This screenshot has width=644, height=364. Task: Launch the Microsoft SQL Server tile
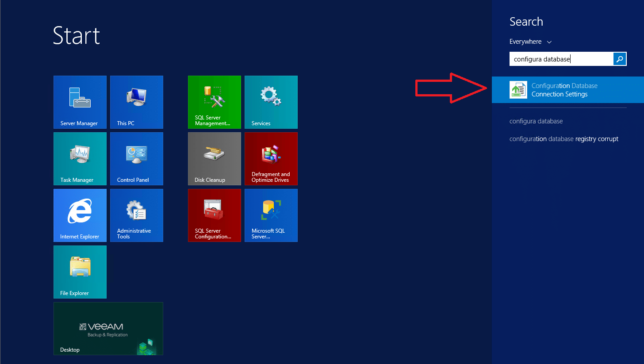click(271, 215)
